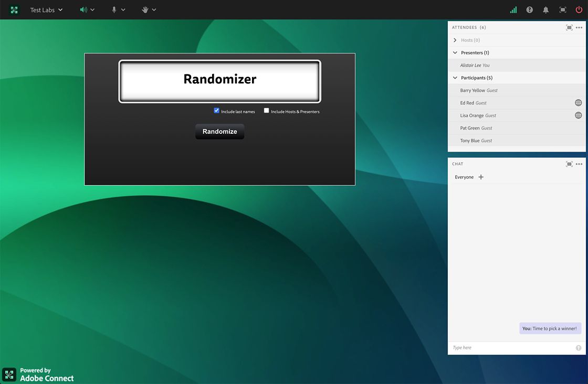Enlarge the Attendees pod fullscreen icon
The width and height of the screenshot is (588, 384).
coord(569,27)
